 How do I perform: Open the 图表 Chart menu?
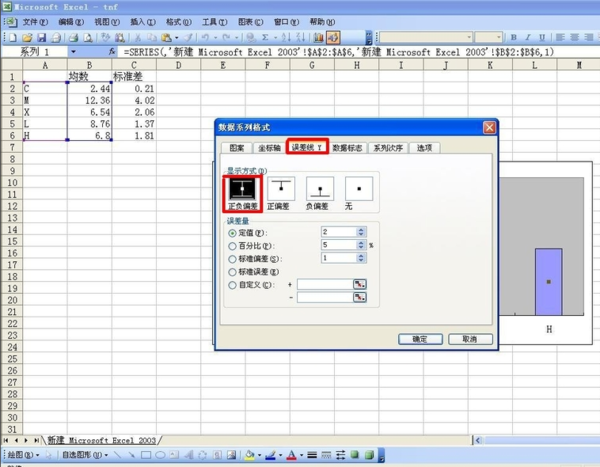pyautogui.click(x=251, y=22)
